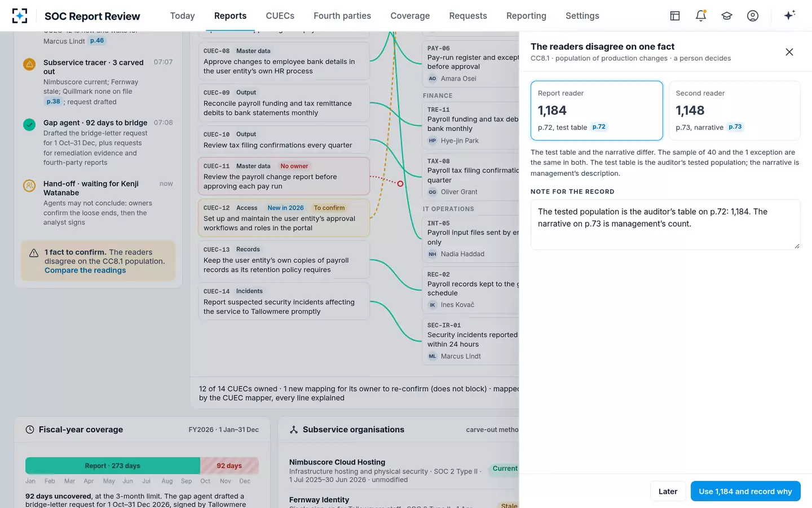
Task: Click into the Note for the record text box
Action: pyautogui.click(x=665, y=224)
